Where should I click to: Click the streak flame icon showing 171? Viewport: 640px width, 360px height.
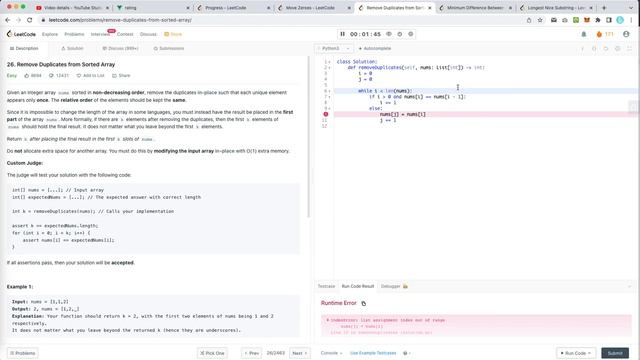tap(599, 34)
